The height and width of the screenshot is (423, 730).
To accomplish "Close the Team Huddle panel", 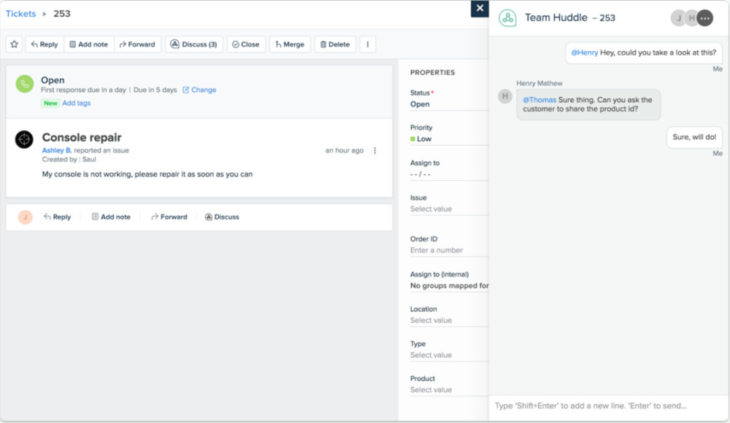I will (480, 8).
